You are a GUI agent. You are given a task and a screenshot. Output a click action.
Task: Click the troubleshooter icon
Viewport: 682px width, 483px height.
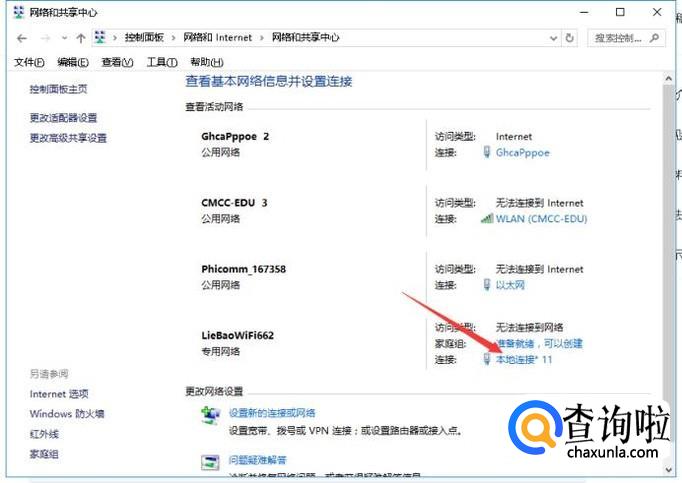pyautogui.click(x=210, y=463)
